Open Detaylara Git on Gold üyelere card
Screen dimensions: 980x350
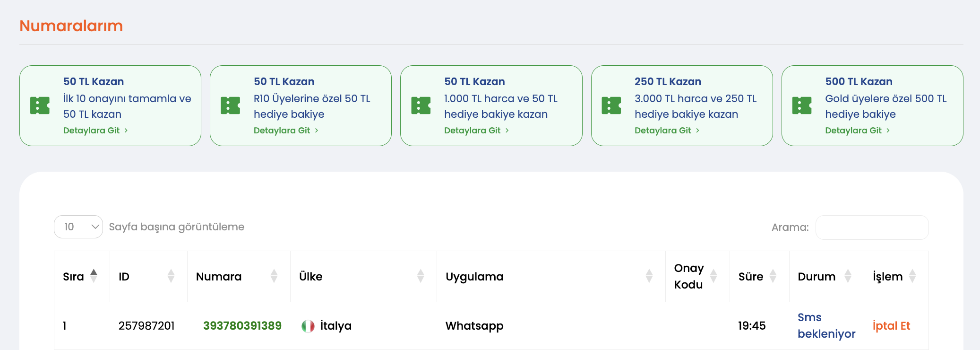pyautogui.click(x=857, y=131)
